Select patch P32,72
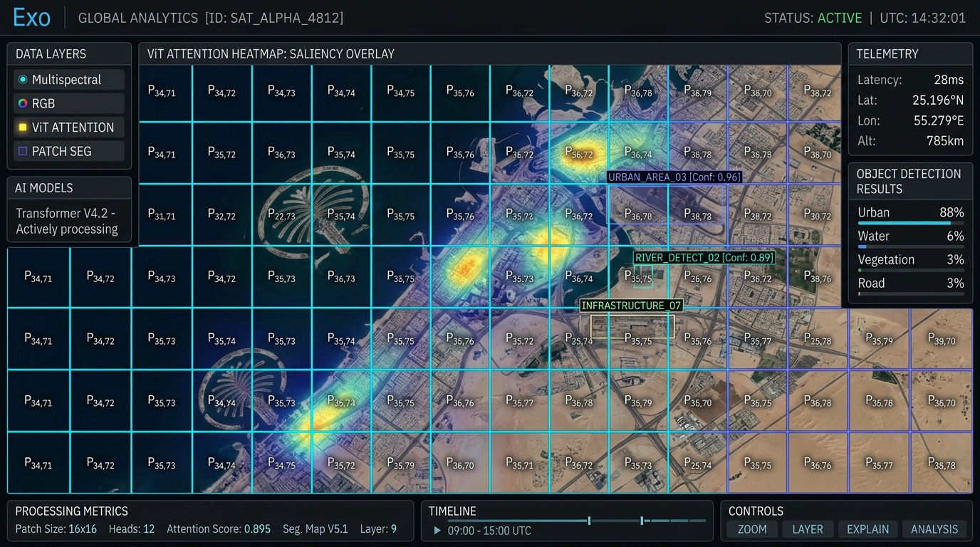The height and width of the screenshot is (547, 980). (221, 214)
